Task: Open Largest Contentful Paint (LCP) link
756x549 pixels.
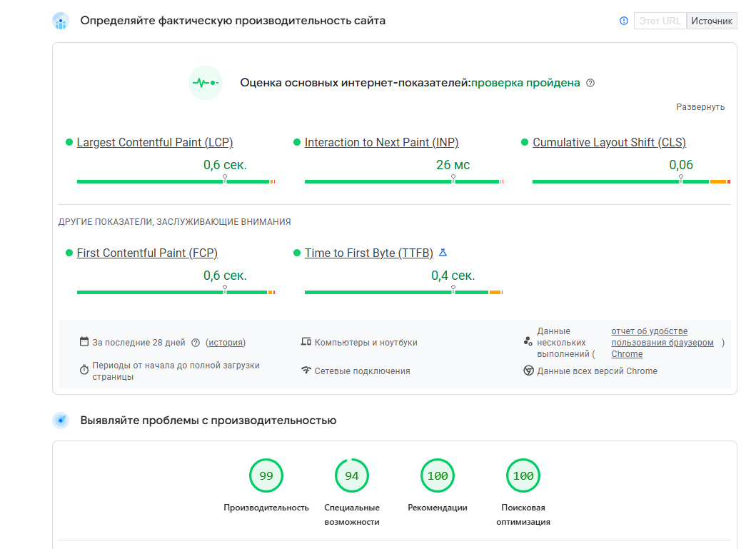Action: pos(155,143)
